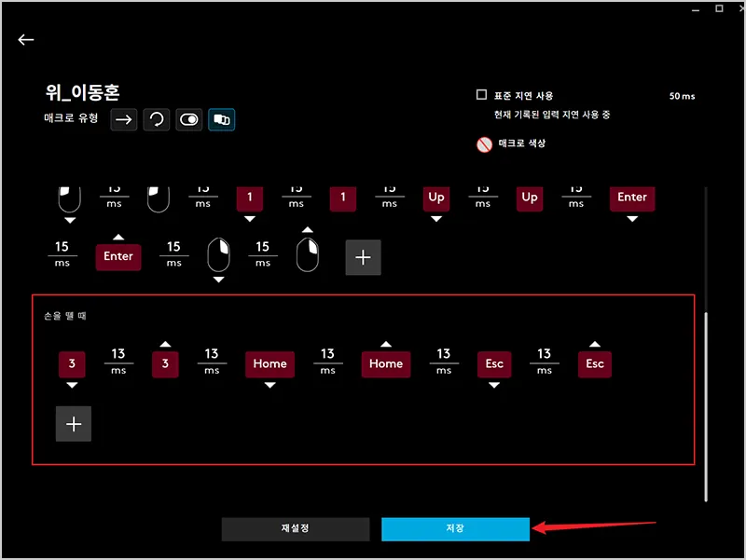Select the Home key press event

pos(269,363)
